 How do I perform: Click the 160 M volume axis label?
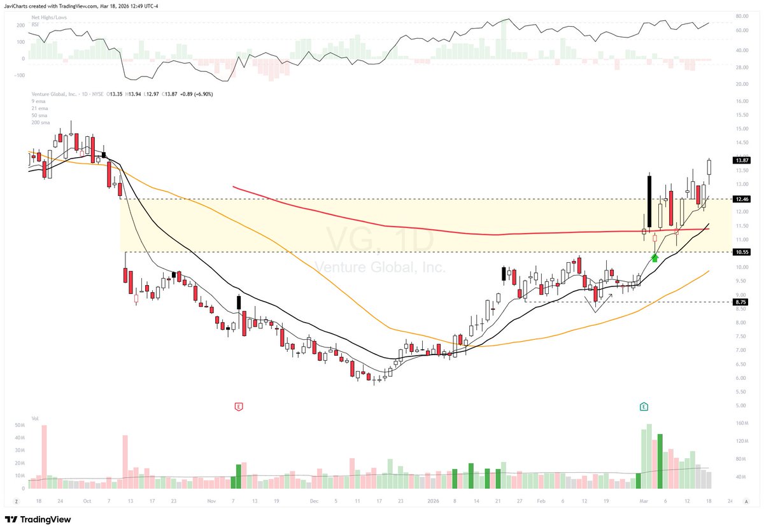tap(742, 423)
